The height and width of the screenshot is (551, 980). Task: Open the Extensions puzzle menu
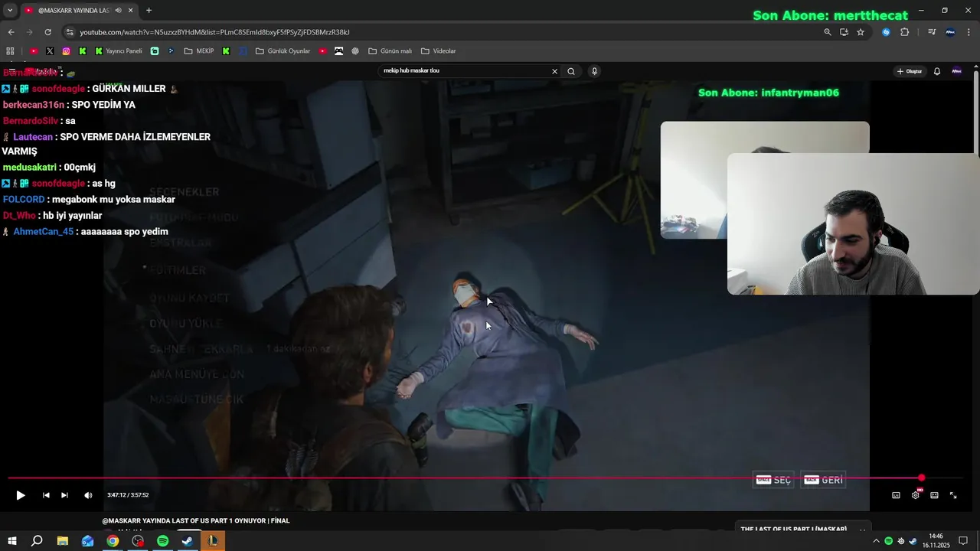point(904,32)
